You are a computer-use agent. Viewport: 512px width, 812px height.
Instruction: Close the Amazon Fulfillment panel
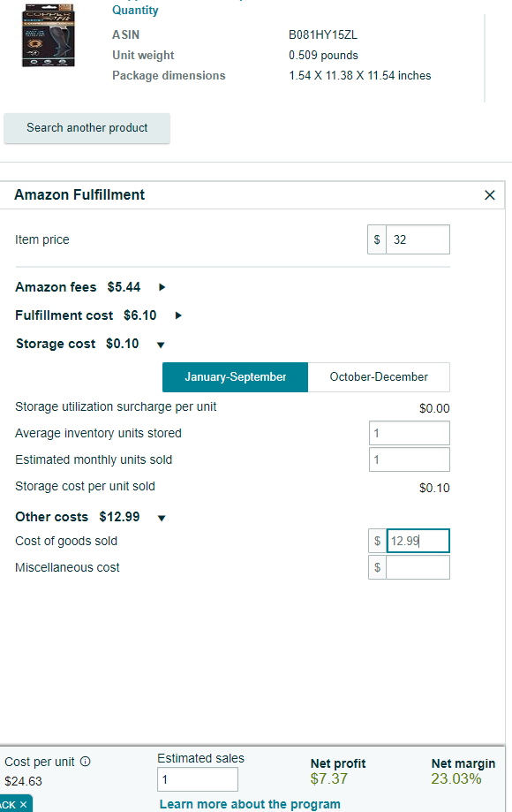pyautogui.click(x=489, y=195)
